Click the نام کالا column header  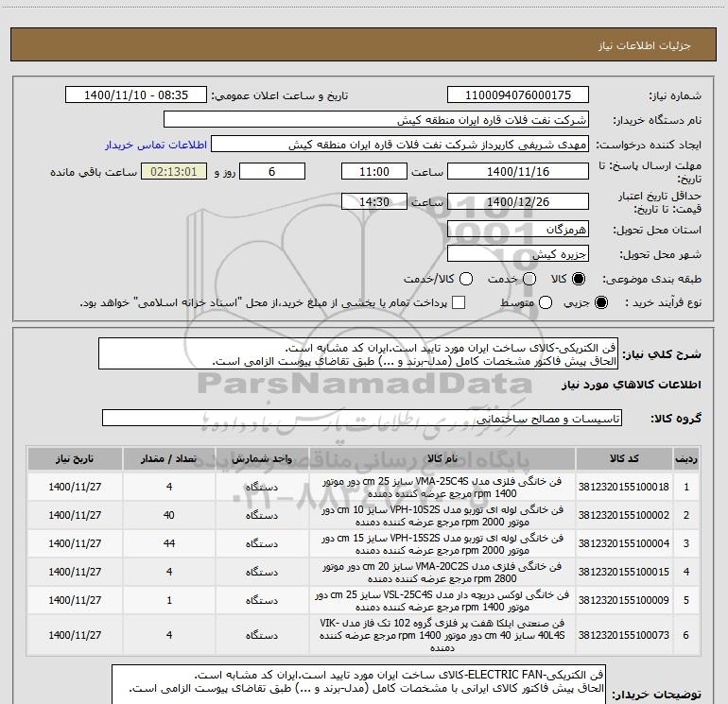point(442,458)
